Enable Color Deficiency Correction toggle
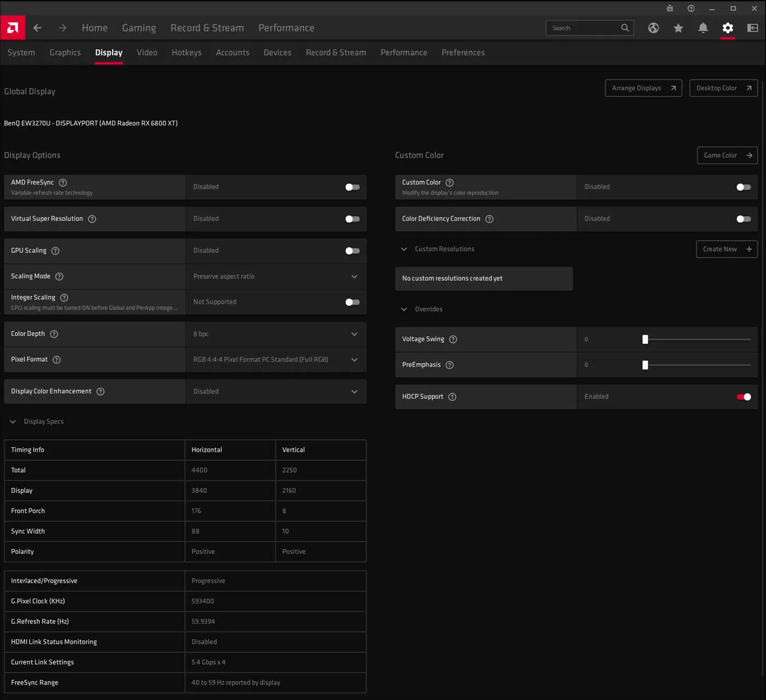 coord(744,219)
